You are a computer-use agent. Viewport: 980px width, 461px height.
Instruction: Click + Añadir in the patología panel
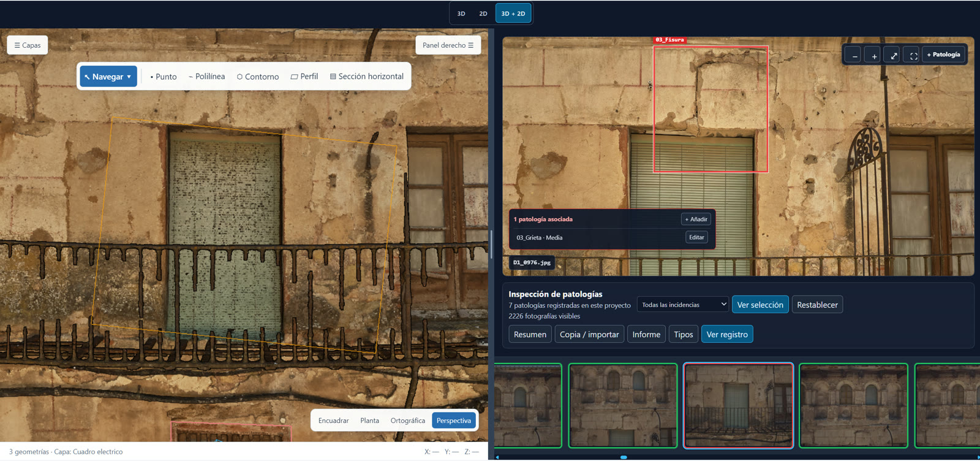tap(696, 219)
